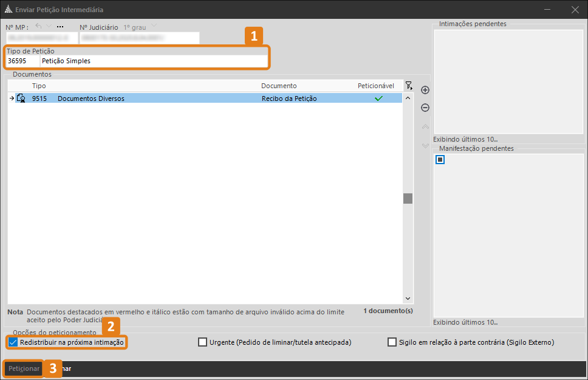The image size is (588, 380).
Task: Click the undo arrow next to Nº MP
Action: point(38,26)
